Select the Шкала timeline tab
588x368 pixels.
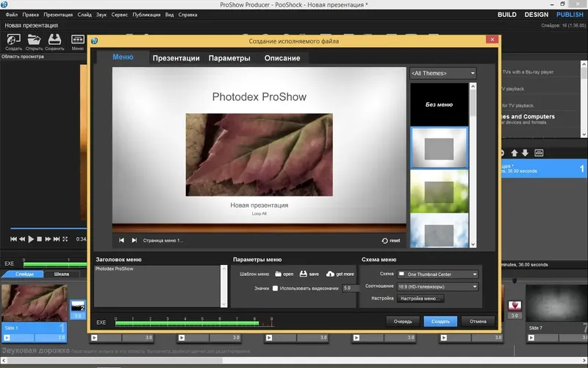(x=62, y=274)
